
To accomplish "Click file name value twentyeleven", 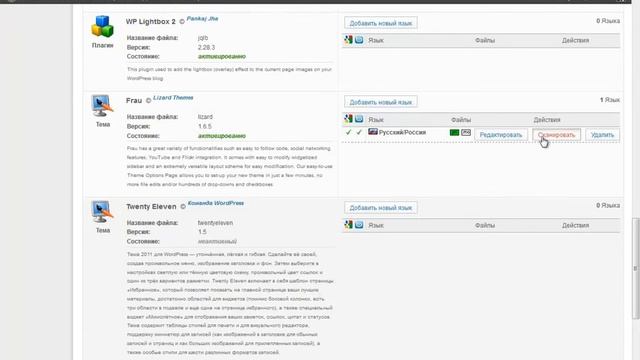I will (215, 223).
